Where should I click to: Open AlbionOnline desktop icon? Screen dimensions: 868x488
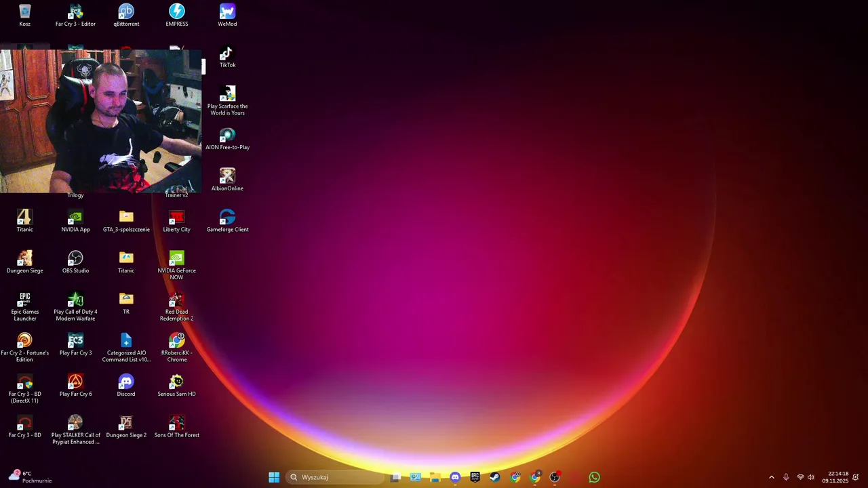(x=227, y=180)
